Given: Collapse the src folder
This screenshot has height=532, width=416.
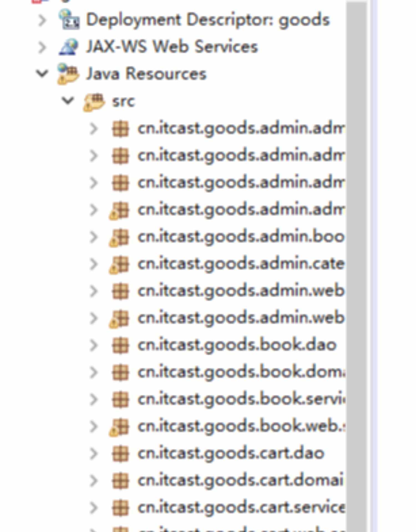Looking at the screenshot, I should click(x=68, y=101).
